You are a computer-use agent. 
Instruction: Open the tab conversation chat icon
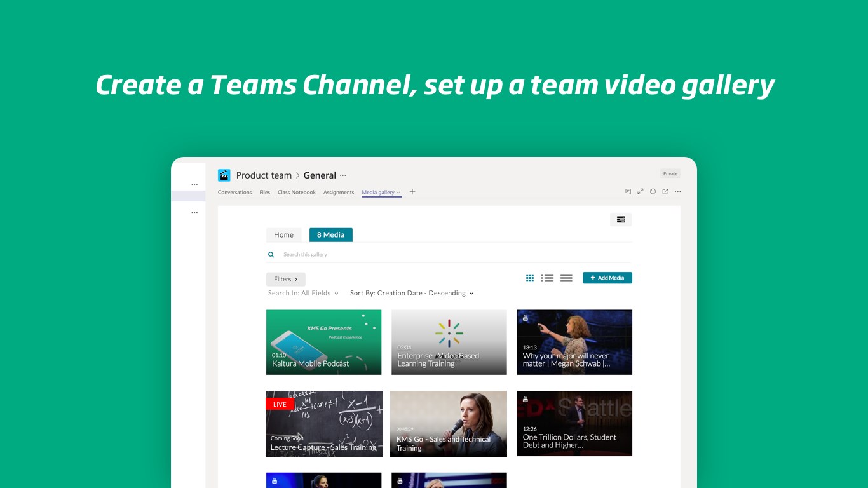[x=628, y=192]
